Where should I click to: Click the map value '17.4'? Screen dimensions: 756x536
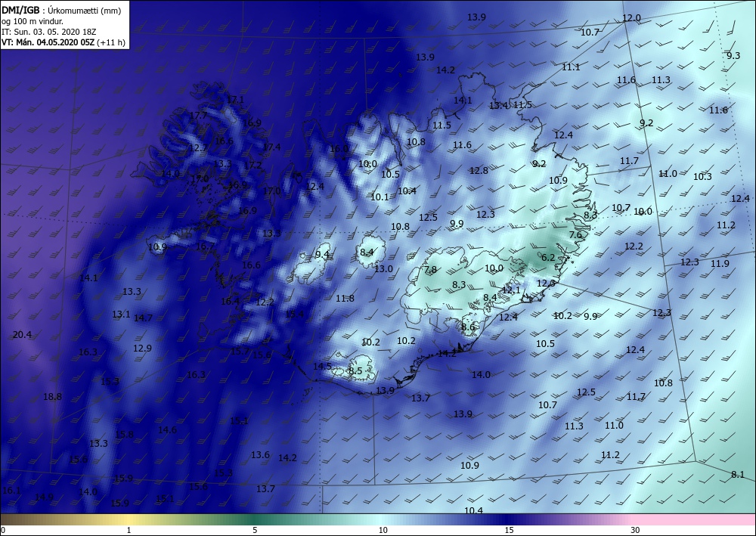271,147
